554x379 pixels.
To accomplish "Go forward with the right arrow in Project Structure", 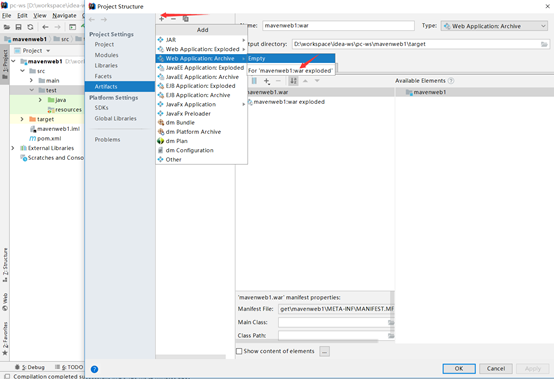I will tap(104, 19).
